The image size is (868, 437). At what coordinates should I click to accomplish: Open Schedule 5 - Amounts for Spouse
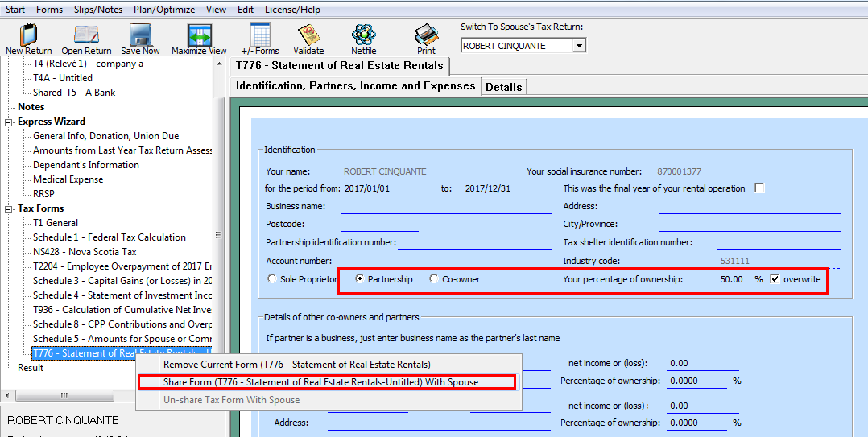[122, 339]
